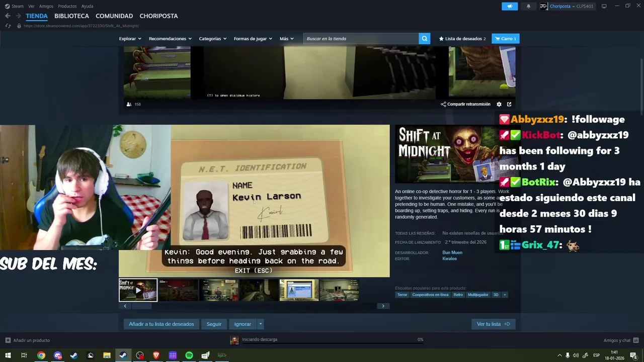
Task: Go forward with the Steam forward arrow
Action: (18, 16)
